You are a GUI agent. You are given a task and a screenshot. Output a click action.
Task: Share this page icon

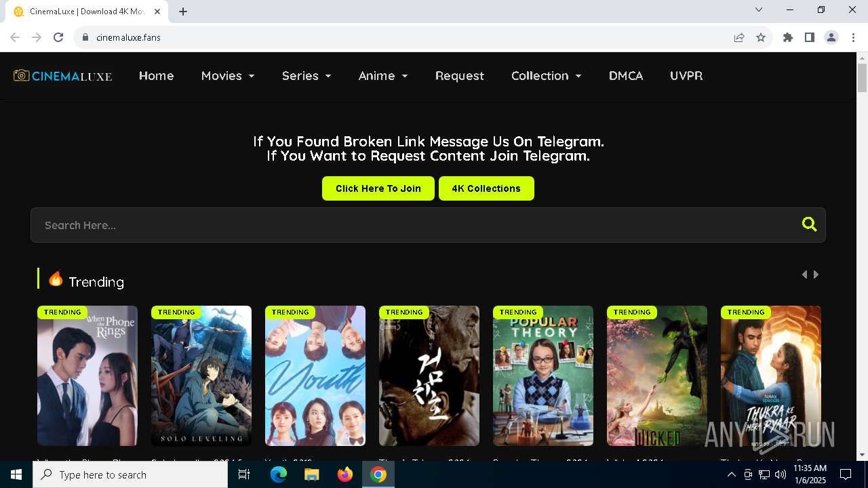739,37
